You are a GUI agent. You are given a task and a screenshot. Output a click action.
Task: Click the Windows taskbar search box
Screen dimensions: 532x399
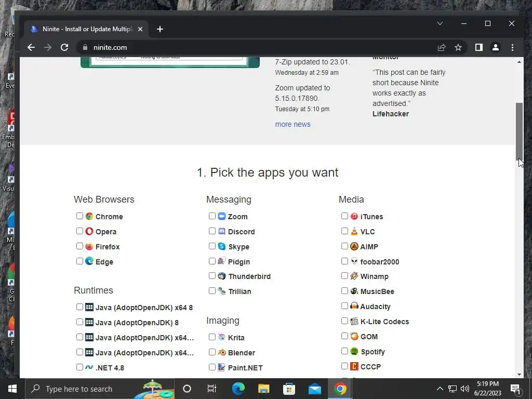pos(100,389)
